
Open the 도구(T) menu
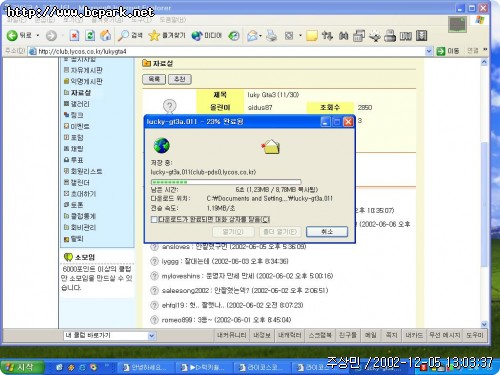(x=141, y=20)
